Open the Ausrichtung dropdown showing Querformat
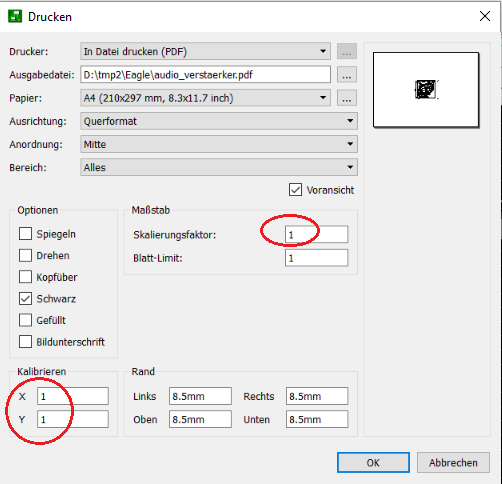502x484 pixels. (219, 121)
